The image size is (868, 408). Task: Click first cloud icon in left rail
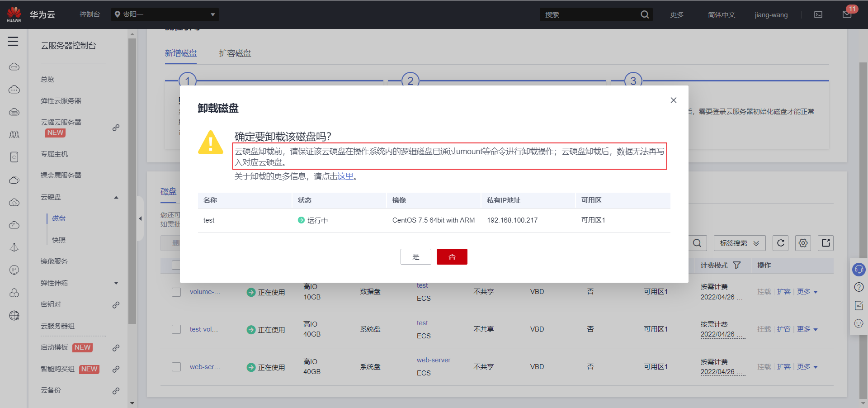[x=14, y=67]
